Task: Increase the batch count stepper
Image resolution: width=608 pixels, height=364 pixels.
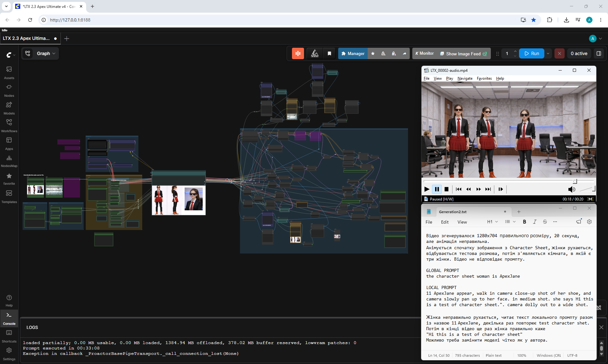Action: [515, 51]
